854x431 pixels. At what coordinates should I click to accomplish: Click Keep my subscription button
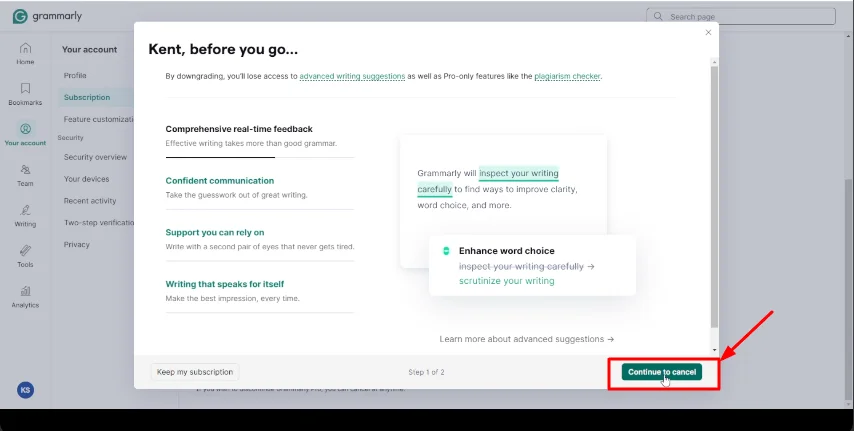[195, 372]
